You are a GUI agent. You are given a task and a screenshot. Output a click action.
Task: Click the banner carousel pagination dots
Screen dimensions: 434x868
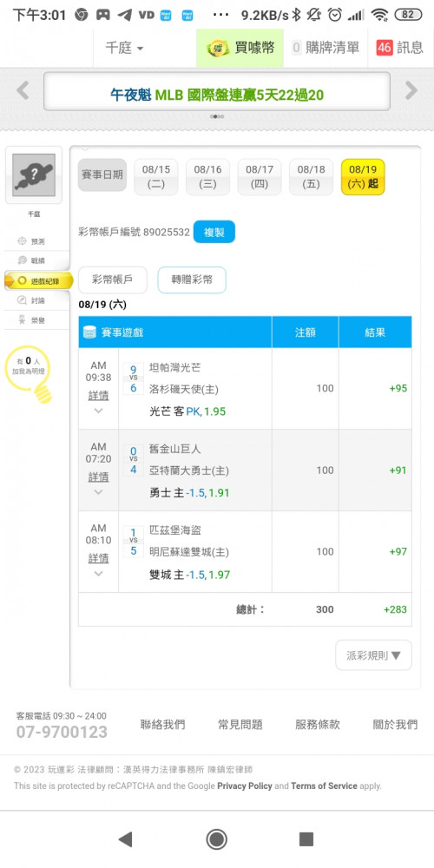pyautogui.click(x=217, y=117)
